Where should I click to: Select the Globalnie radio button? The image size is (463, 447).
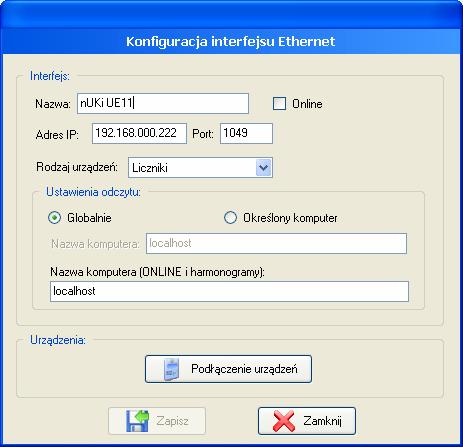point(54,218)
